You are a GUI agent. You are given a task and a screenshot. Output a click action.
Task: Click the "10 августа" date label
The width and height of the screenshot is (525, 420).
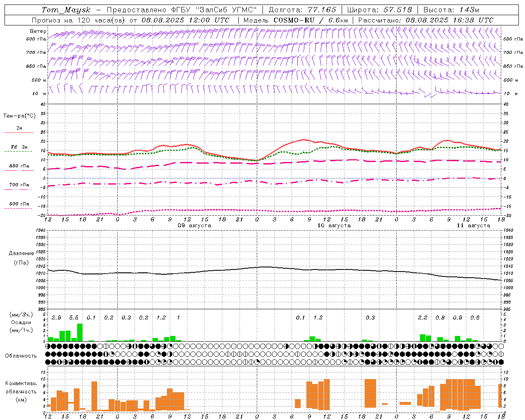point(334,226)
